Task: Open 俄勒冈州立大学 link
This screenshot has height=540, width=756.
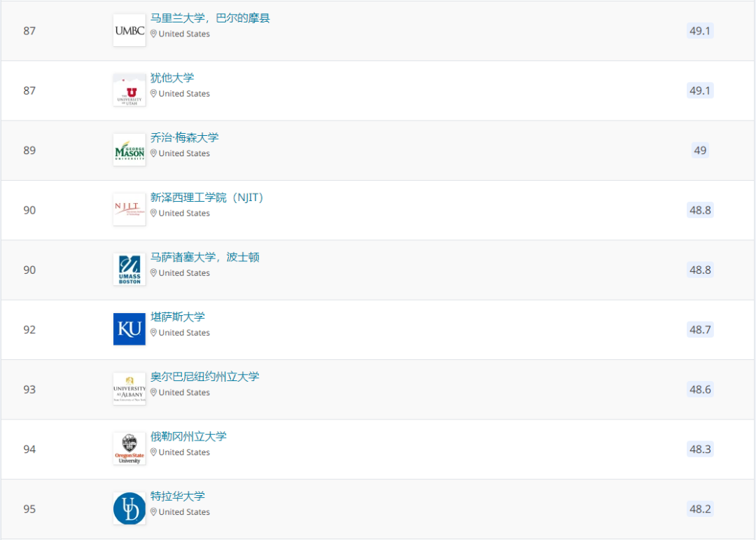Action: coord(188,437)
